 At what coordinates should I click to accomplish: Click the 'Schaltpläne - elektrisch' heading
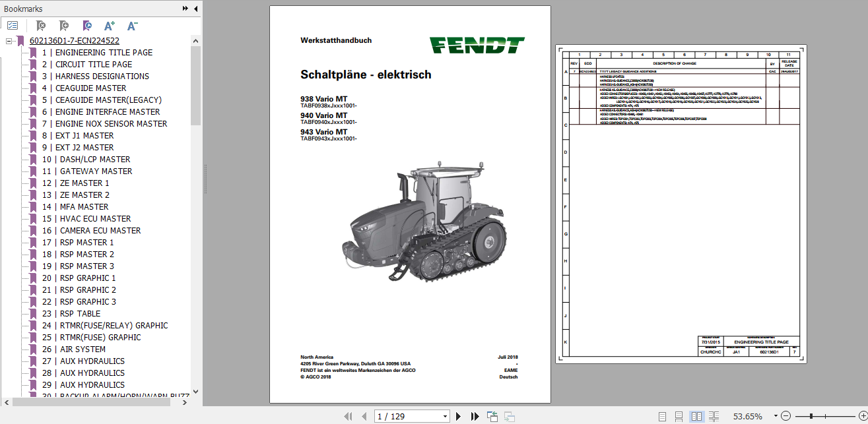[x=366, y=75]
